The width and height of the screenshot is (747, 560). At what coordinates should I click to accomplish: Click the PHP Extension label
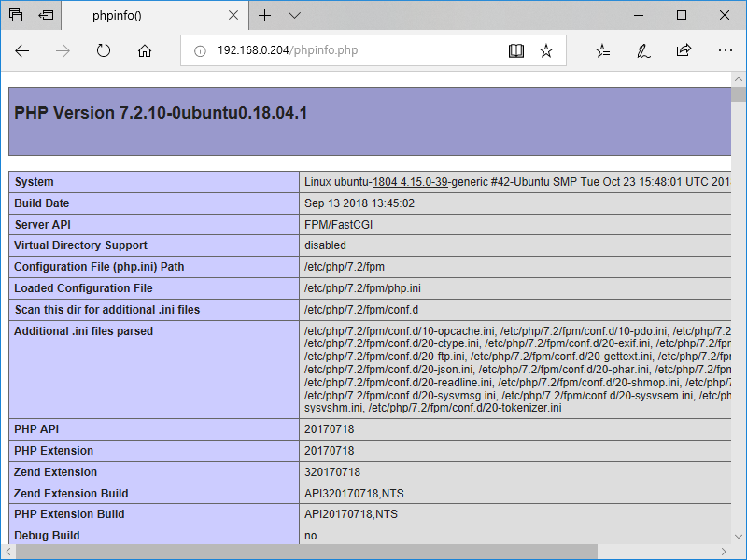click(53, 451)
